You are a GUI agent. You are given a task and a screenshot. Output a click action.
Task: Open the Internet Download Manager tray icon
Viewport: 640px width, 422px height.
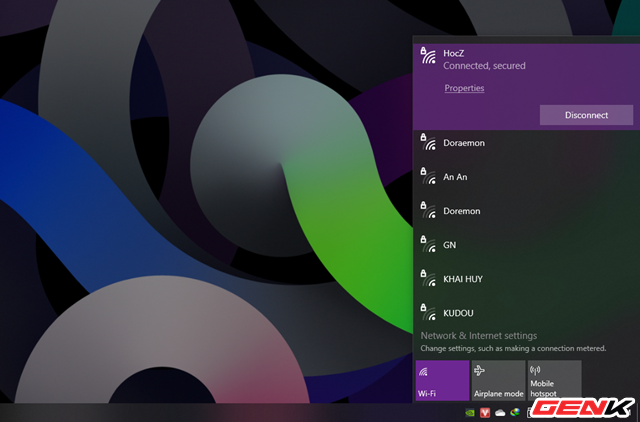515,413
